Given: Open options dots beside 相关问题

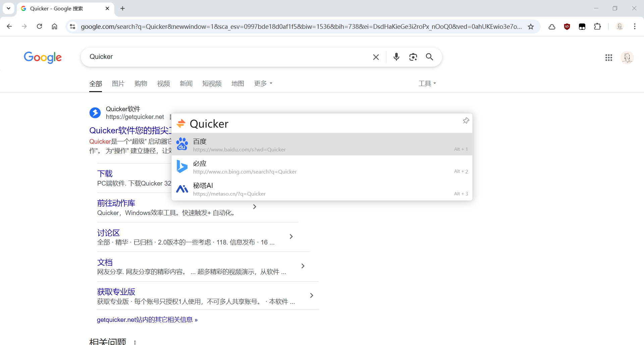Looking at the screenshot, I should (135, 342).
